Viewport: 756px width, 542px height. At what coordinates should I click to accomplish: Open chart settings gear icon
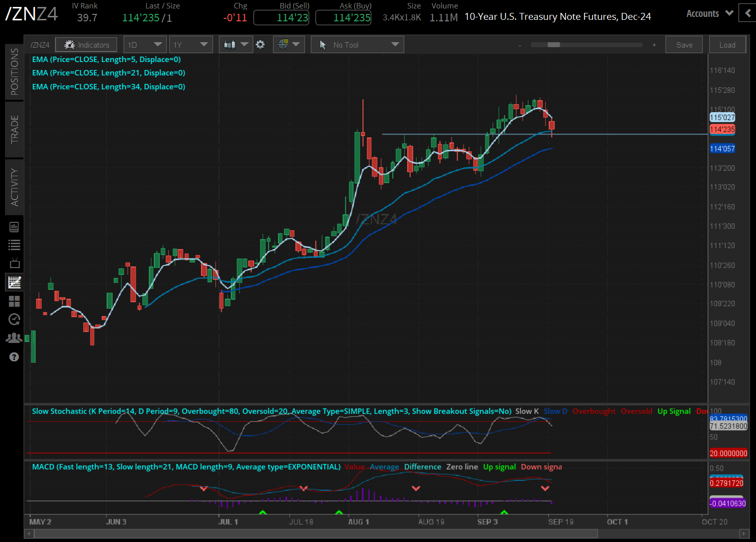pyautogui.click(x=260, y=45)
